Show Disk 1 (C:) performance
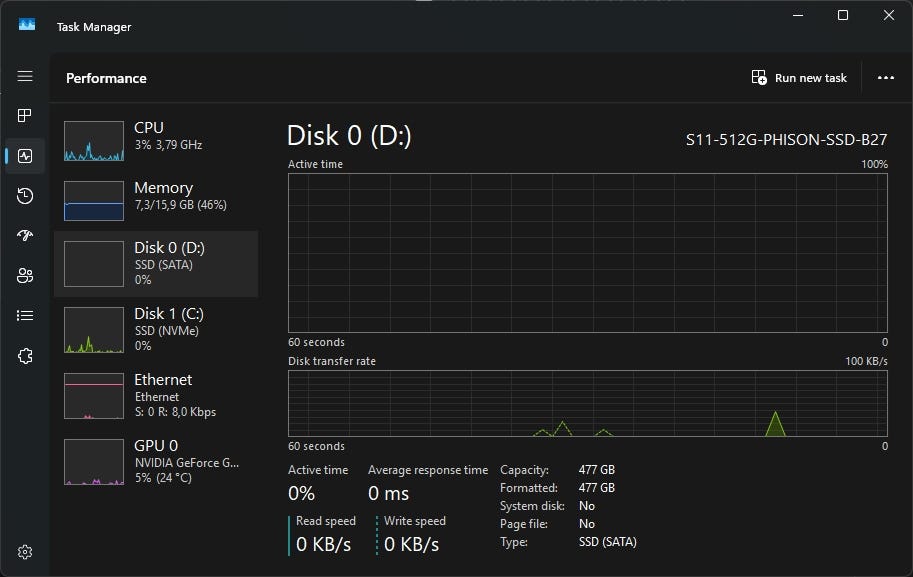 (155, 329)
